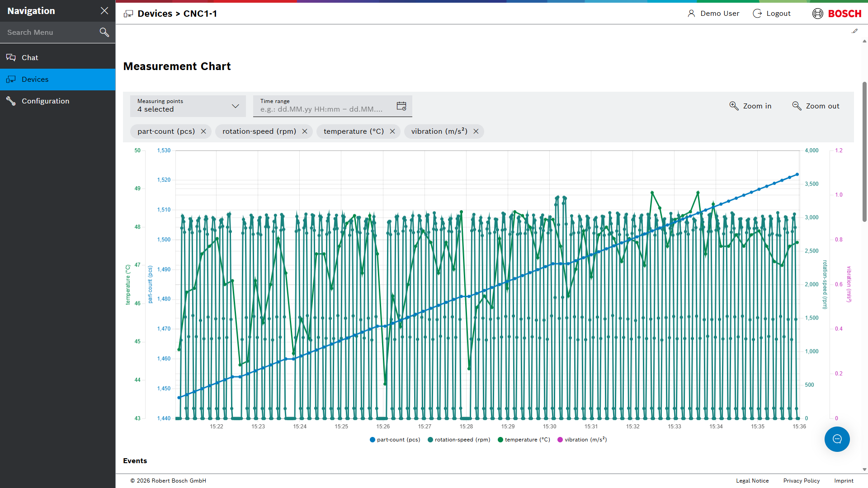
Task: Click the search magnifier icon in menu
Action: [104, 32]
